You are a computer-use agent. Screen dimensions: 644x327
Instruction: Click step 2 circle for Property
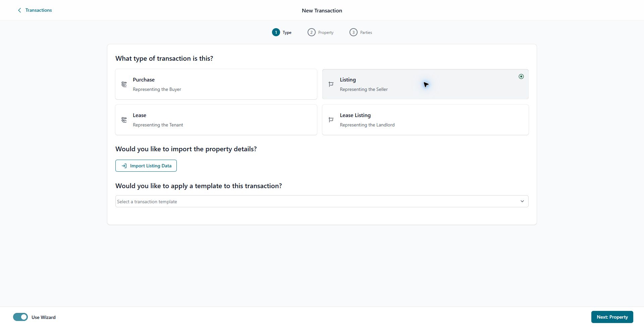(311, 32)
